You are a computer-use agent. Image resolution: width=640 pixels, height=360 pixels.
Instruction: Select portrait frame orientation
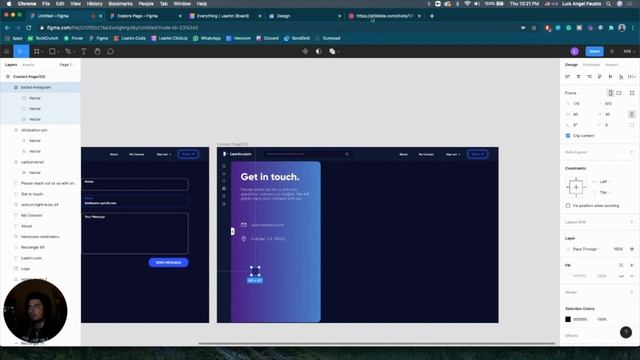pos(610,93)
